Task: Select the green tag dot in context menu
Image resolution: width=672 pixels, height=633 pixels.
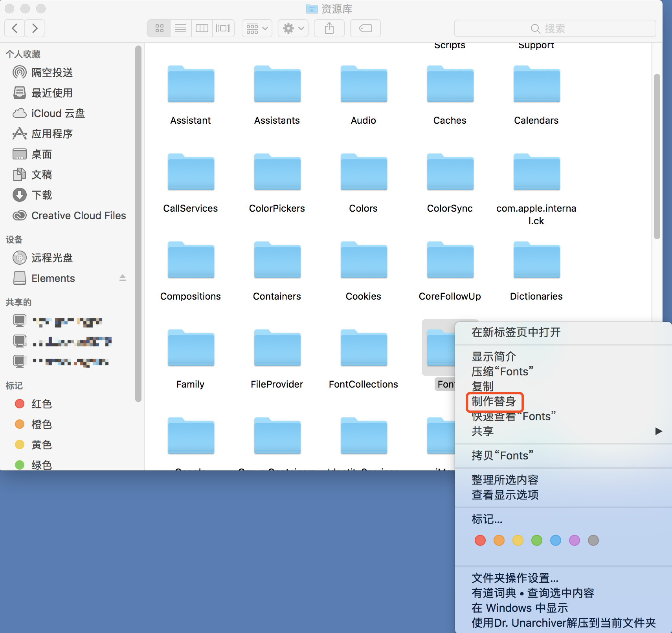Action: point(537,540)
